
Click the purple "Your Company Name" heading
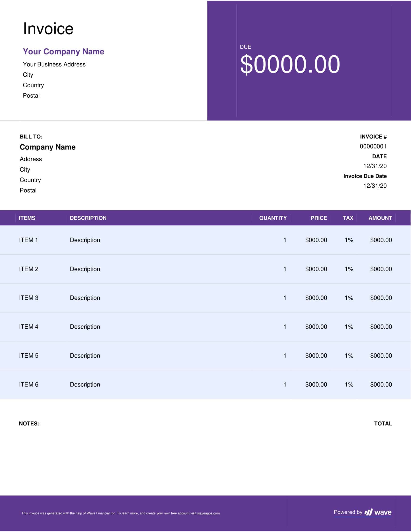pyautogui.click(x=64, y=52)
